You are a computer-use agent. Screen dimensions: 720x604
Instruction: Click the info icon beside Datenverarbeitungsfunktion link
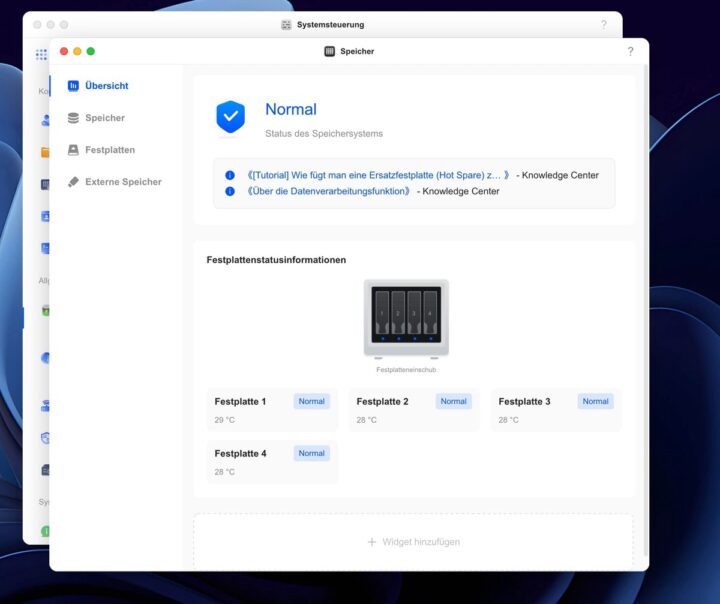tap(230, 191)
